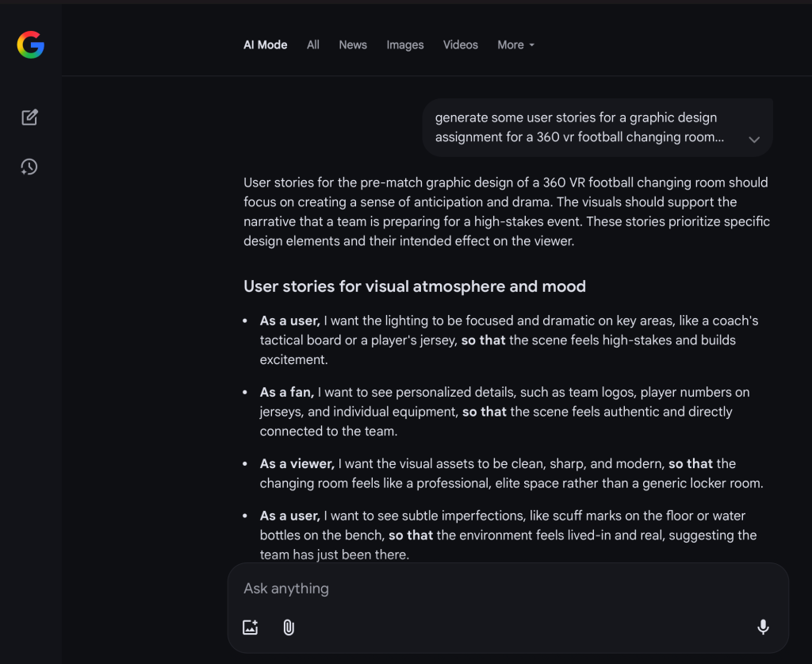Click the bold "As a viewer," text
This screenshot has height=664, width=812.
[x=297, y=463]
